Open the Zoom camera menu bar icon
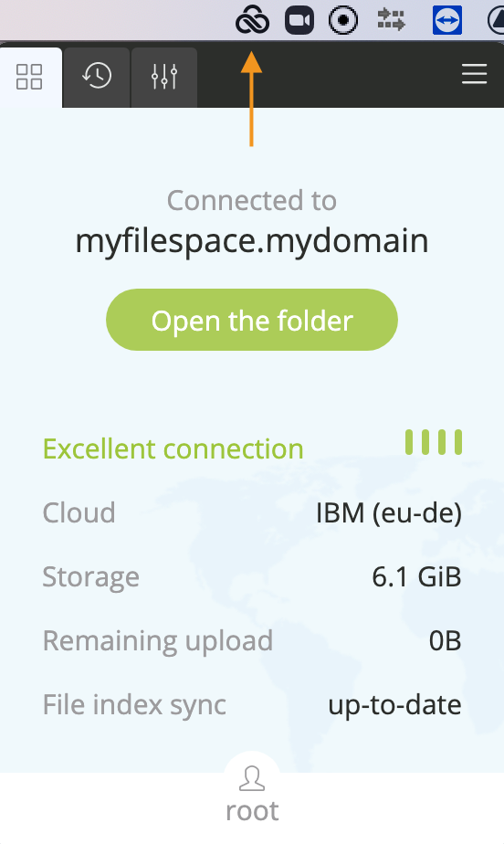The height and width of the screenshot is (844, 504). (299, 20)
